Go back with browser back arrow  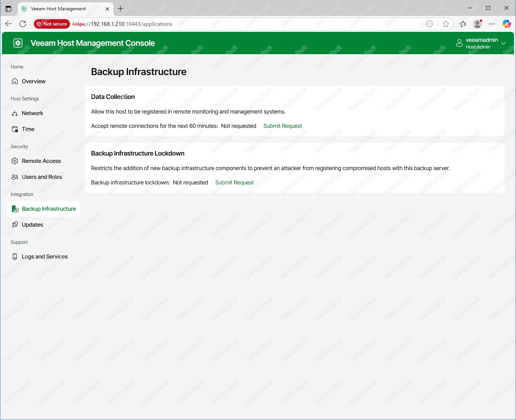point(8,24)
